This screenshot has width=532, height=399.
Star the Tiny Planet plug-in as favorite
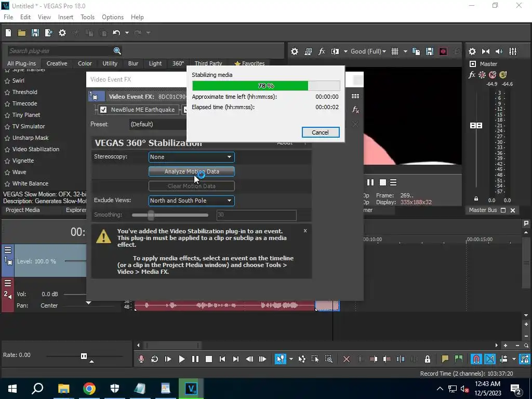[7, 115]
